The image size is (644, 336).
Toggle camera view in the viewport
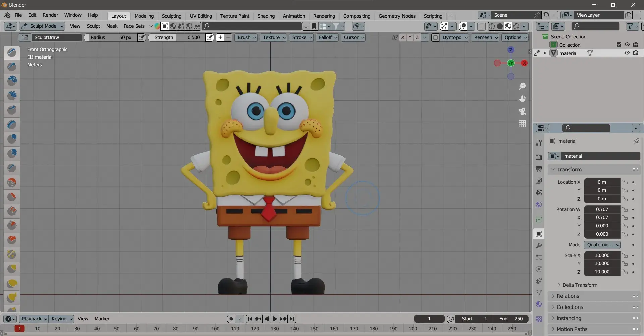pyautogui.click(x=522, y=111)
